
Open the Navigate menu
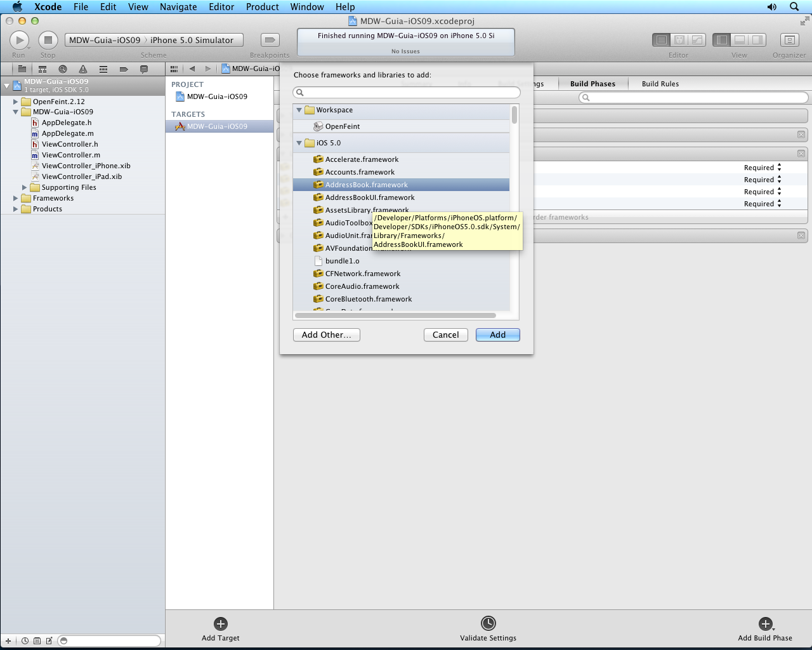178,6
